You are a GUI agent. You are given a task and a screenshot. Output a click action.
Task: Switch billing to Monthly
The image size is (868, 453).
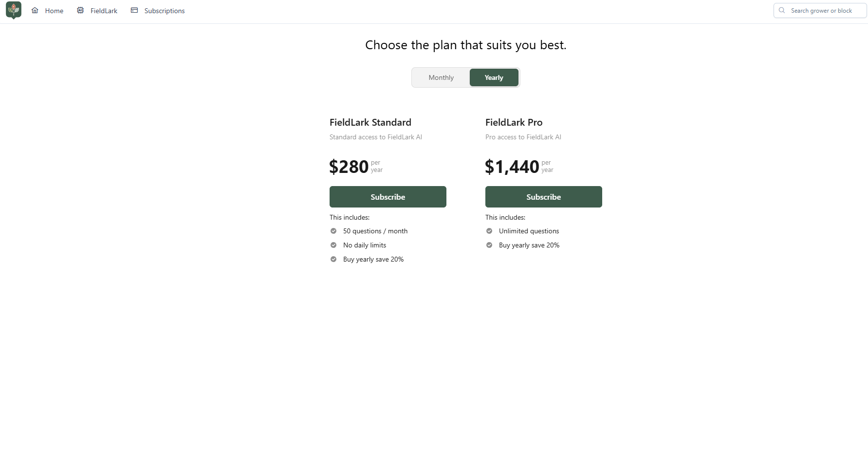pyautogui.click(x=441, y=77)
